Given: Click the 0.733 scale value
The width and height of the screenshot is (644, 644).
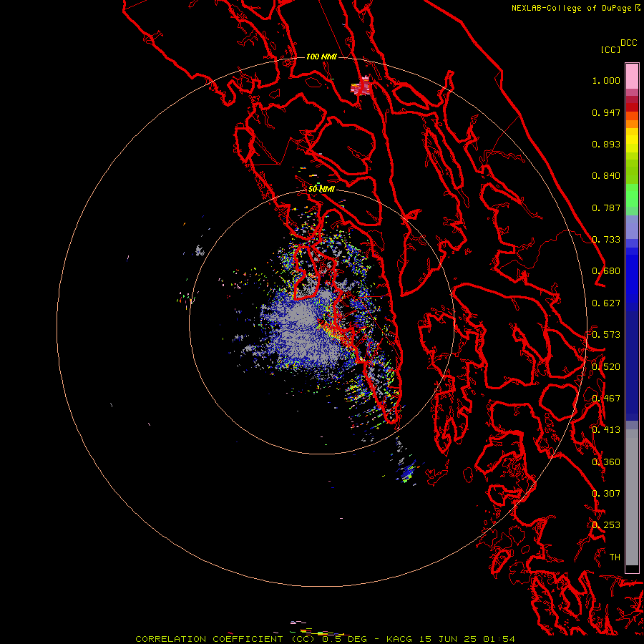Looking at the screenshot, I should 606,240.
